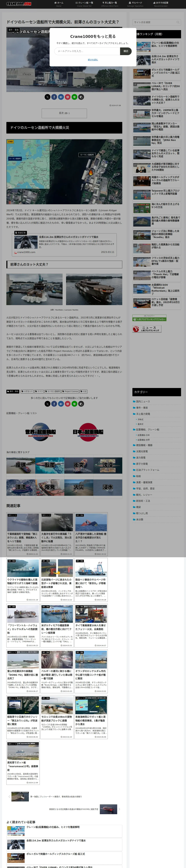The height and width of the screenshot is (868, 186).
Task: Open the 浮体式 subcategory
Action: pos(140,420)
